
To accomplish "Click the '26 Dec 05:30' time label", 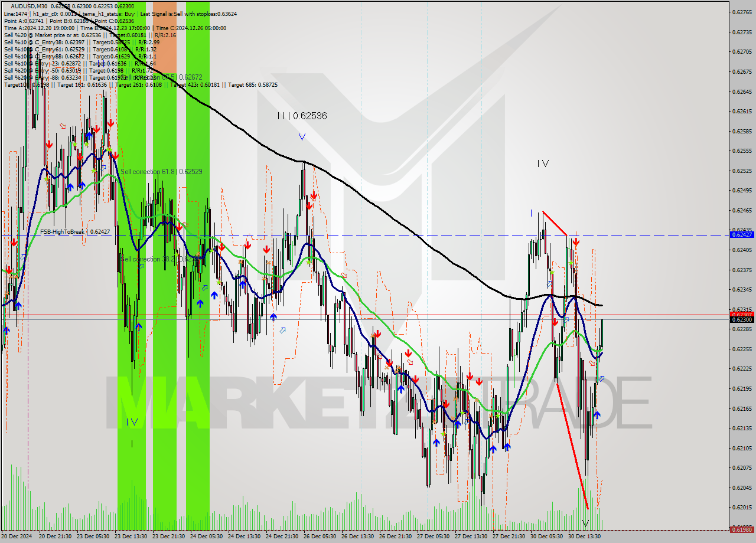I will pyautogui.click(x=320, y=537).
